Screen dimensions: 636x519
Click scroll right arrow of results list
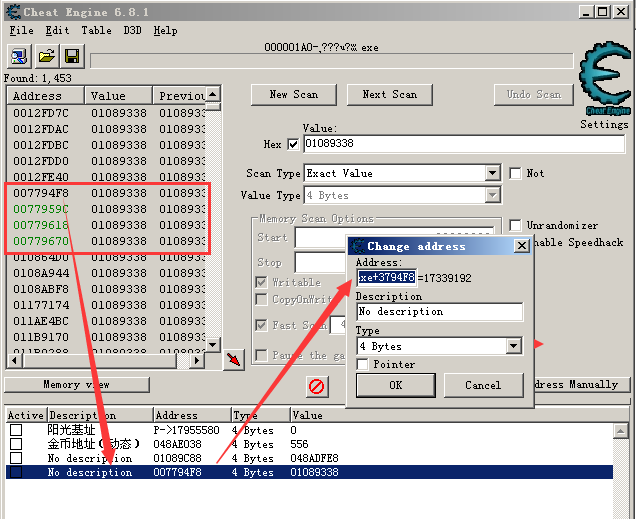(197, 360)
